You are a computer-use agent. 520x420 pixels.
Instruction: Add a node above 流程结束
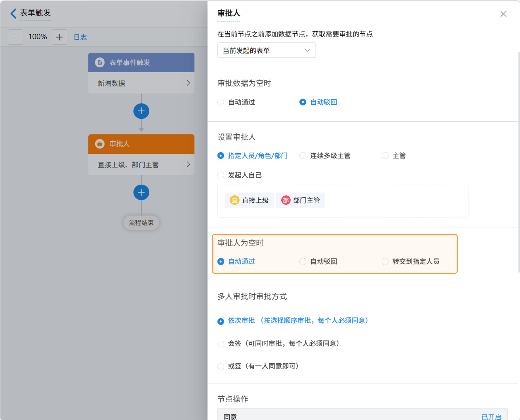(x=141, y=192)
